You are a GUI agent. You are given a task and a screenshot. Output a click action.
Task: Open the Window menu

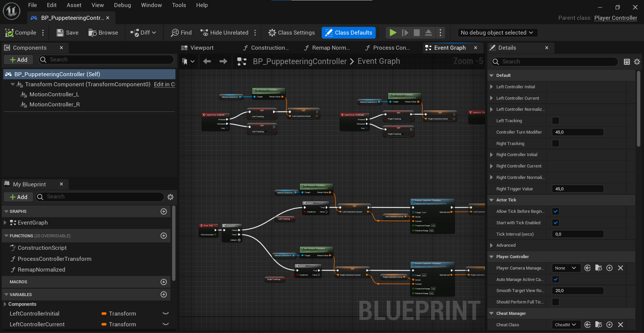[x=151, y=5]
